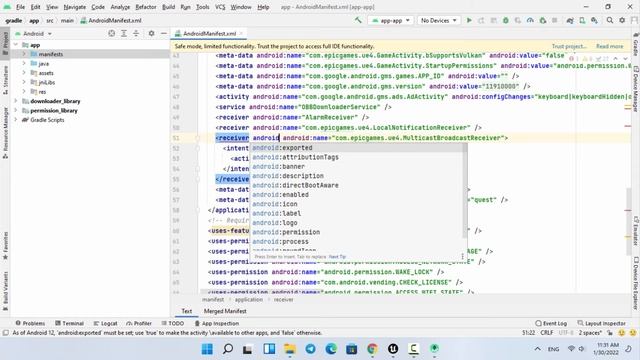Click the 2 spaces indent status

[590, 333]
